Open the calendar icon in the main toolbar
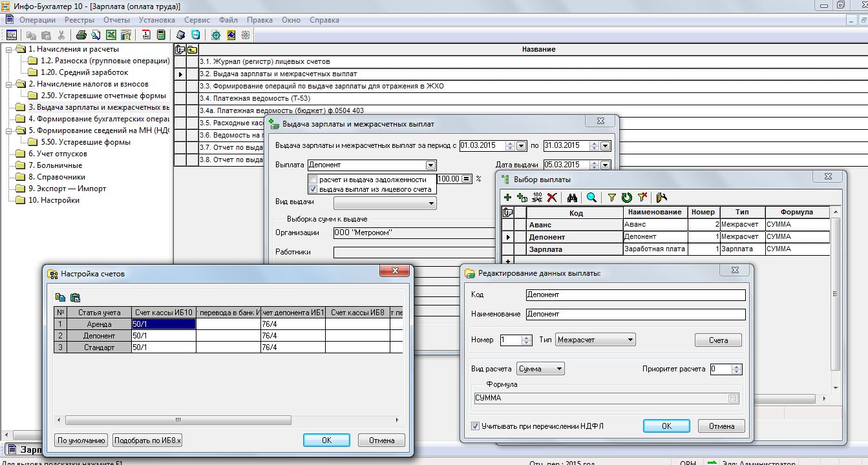Viewport: 868px width, 465px height. point(146,36)
